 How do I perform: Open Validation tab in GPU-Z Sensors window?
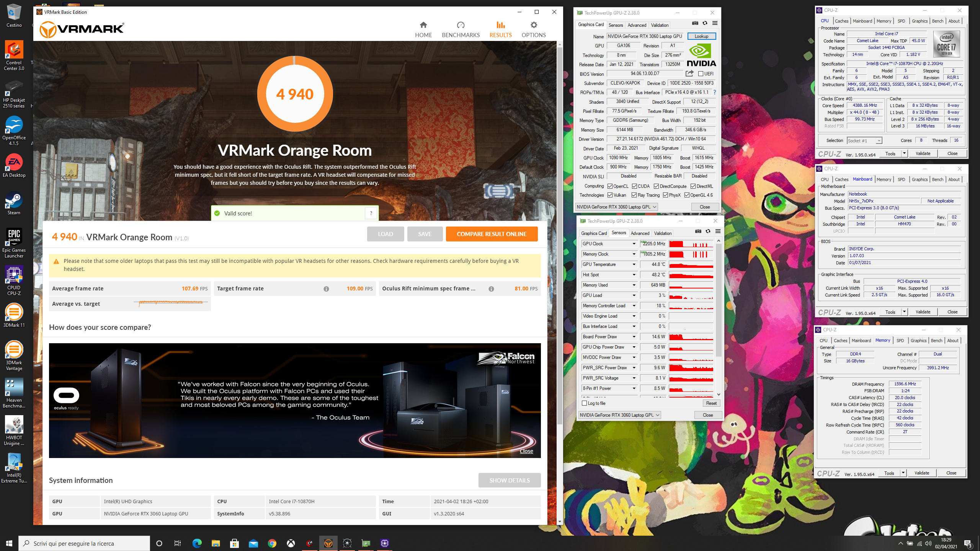pyautogui.click(x=663, y=233)
